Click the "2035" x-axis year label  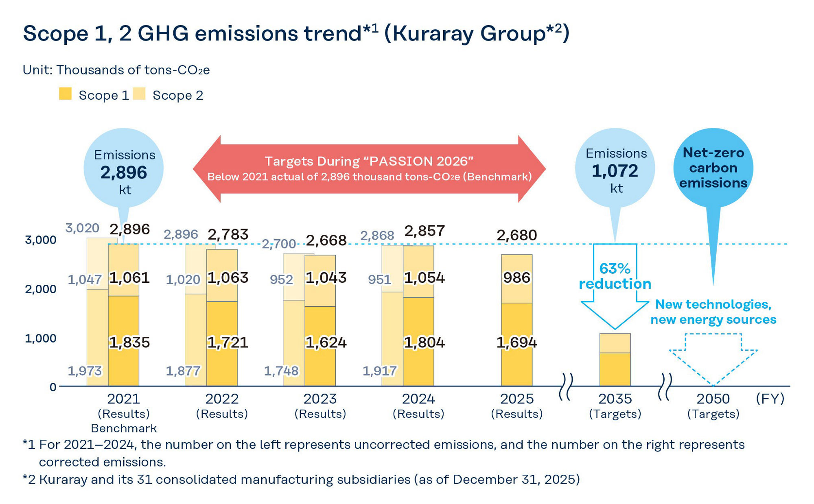pos(615,399)
